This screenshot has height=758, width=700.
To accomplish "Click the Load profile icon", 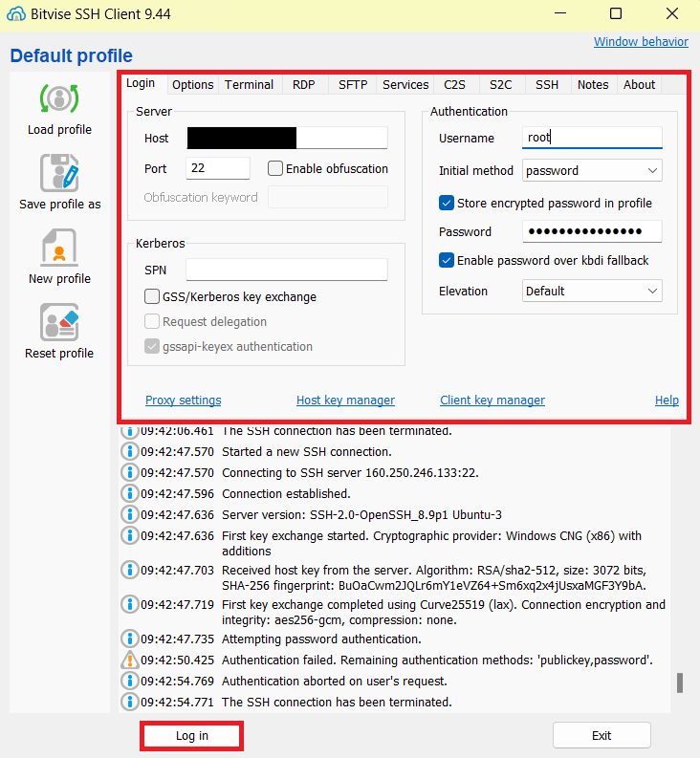I will (59, 99).
